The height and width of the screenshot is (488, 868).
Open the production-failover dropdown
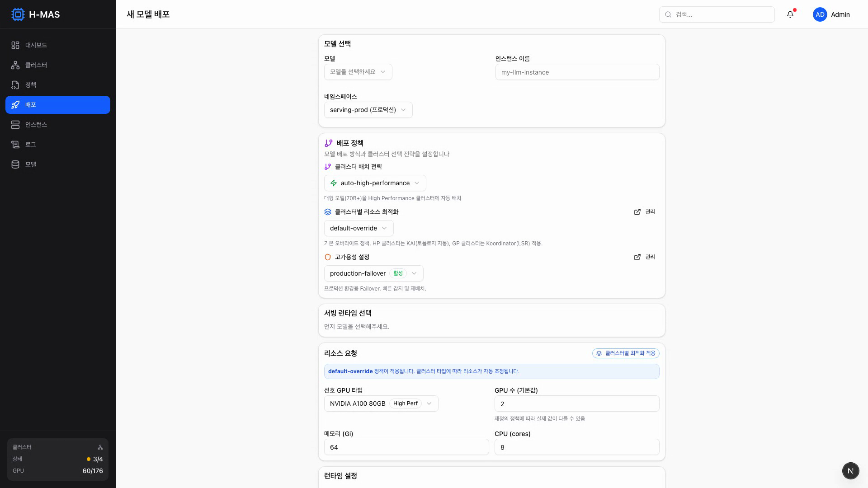point(373,273)
